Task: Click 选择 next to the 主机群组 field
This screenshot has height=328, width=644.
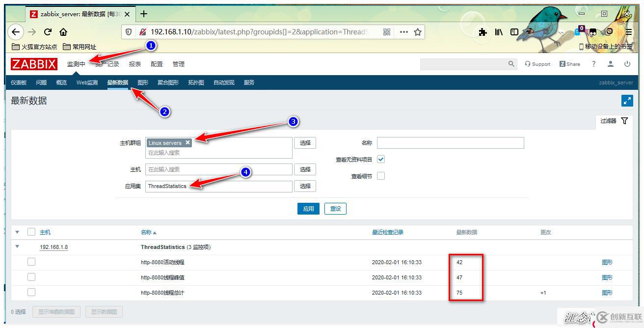Action: [305, 143]
